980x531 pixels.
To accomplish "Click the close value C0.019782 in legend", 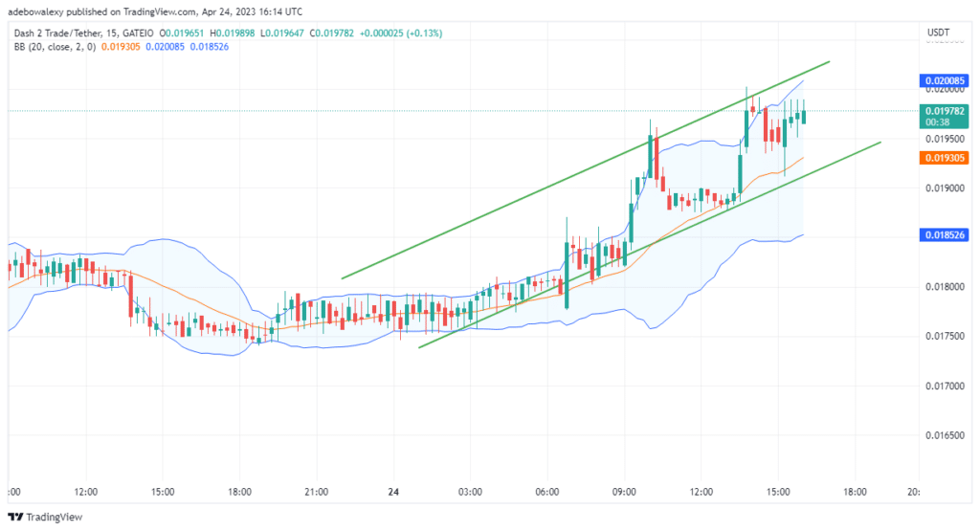I will (x=332, y=33).
